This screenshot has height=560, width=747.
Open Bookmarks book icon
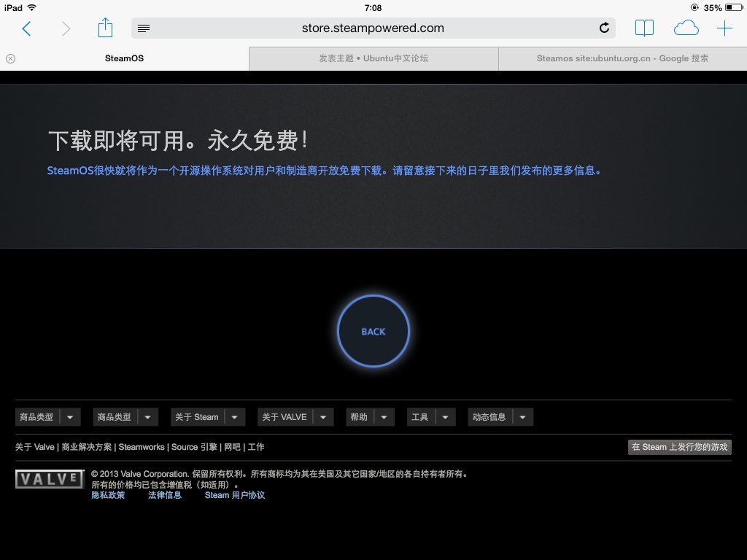644,28
